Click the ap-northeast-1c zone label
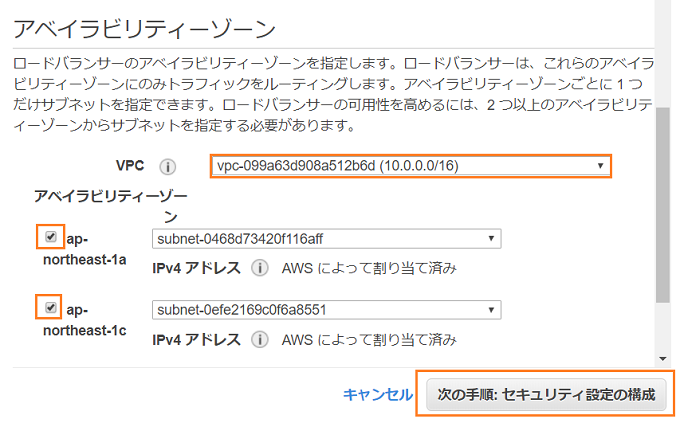 point(85,320)
